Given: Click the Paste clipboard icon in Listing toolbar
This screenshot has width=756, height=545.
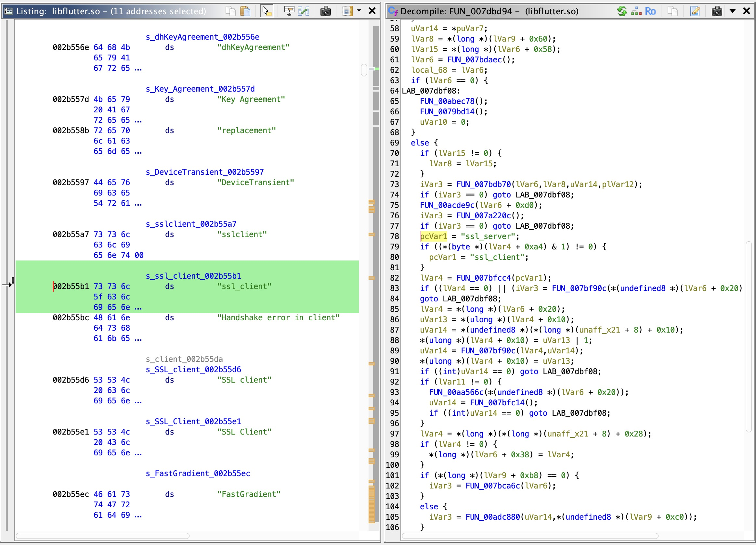Looking at the screenshot, I should [245, 11].
